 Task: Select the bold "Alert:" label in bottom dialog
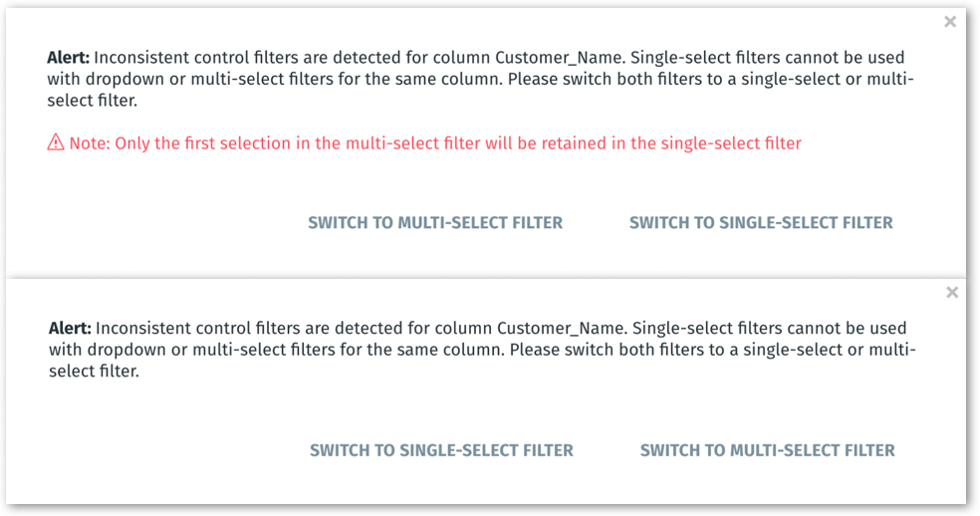pos(70,329)
